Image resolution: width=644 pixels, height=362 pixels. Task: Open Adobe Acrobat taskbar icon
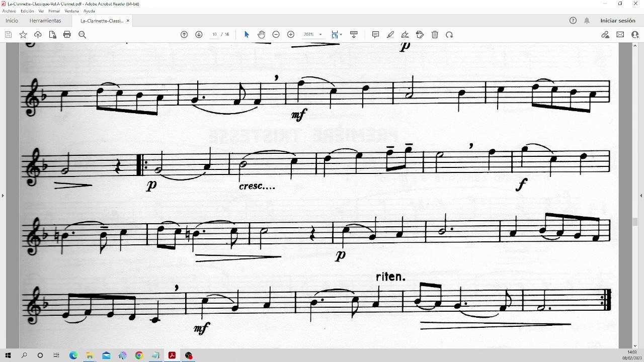pyautogui.click(x=172, y=355)
